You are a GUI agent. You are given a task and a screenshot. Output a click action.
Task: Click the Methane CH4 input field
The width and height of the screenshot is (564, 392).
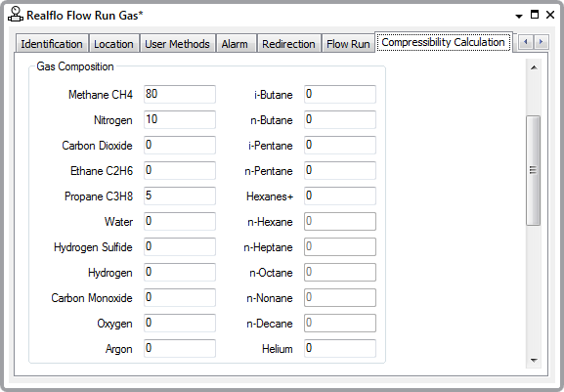click(180, 94)
